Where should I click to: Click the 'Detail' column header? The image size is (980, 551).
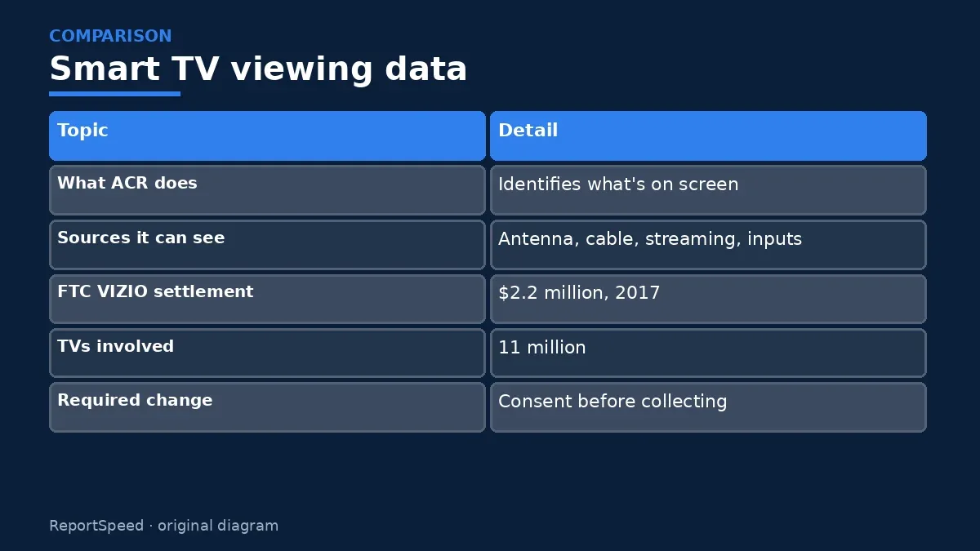(708, 136)
